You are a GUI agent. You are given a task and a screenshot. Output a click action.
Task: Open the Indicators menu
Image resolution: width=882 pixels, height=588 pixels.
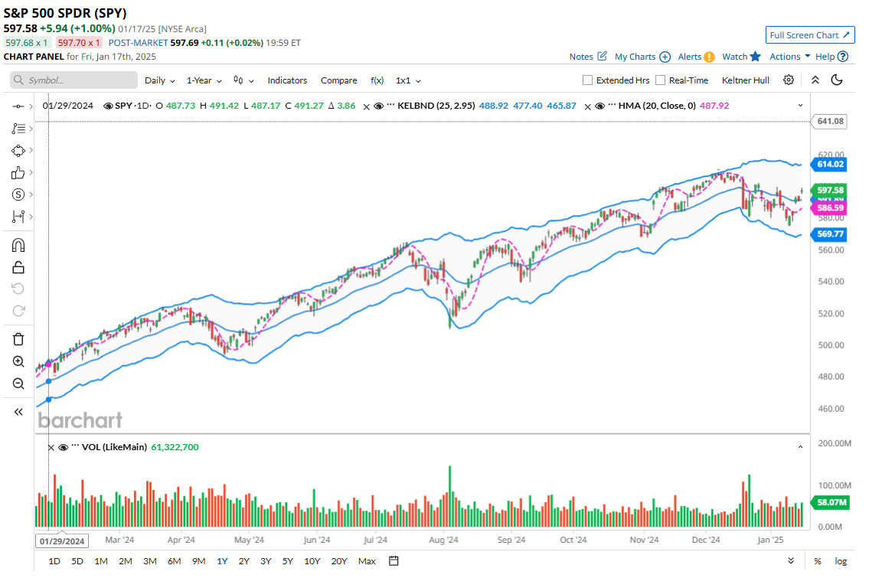tap(287, 80)
